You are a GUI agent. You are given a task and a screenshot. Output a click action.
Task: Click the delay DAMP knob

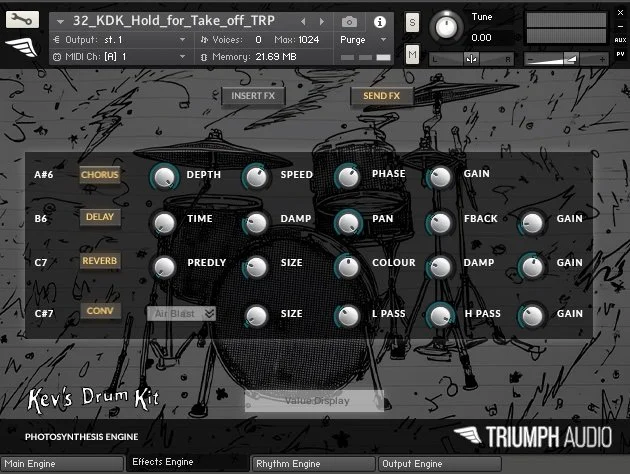click(256, 223)
